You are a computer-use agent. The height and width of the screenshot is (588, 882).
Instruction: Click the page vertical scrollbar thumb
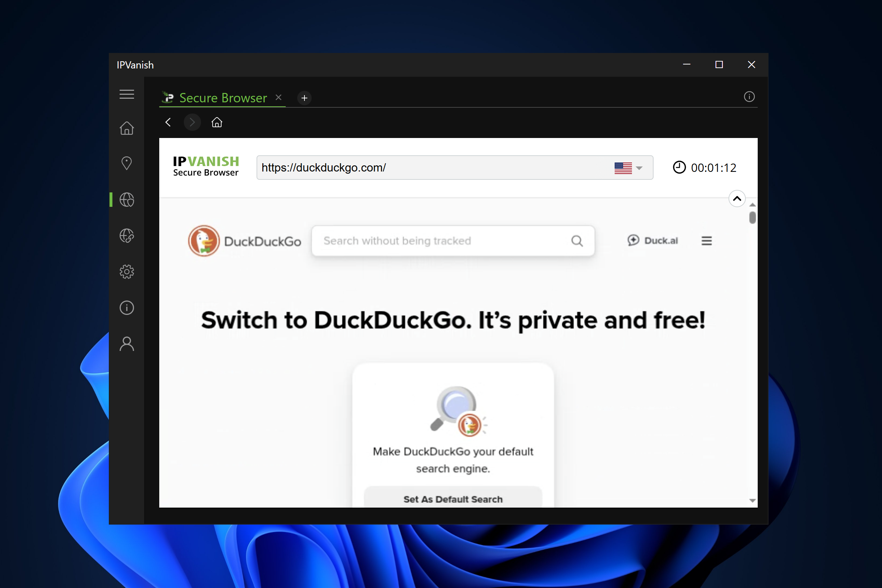[752, 218]
